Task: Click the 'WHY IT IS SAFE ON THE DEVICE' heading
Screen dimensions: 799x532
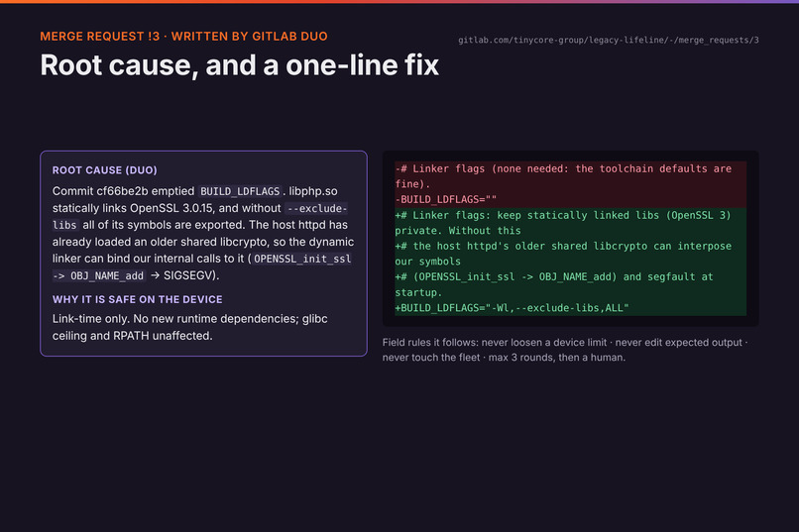Action: [x=138, y=299]
